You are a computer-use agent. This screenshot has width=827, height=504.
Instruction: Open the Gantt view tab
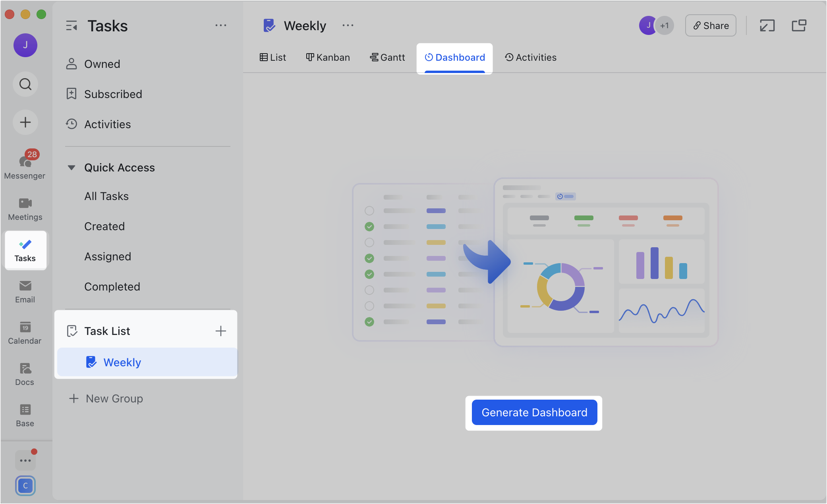coord(387,57)
